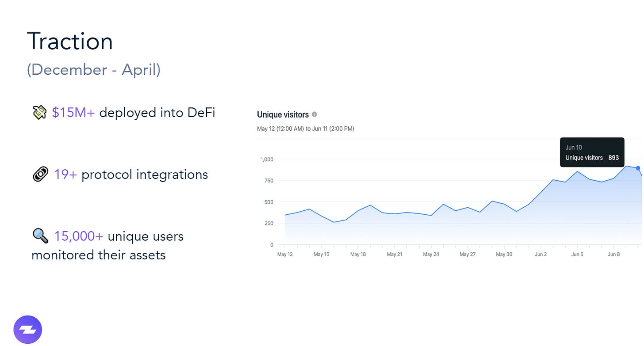
Task: Click the (December - April) subtitle
Action: (93, 70)
